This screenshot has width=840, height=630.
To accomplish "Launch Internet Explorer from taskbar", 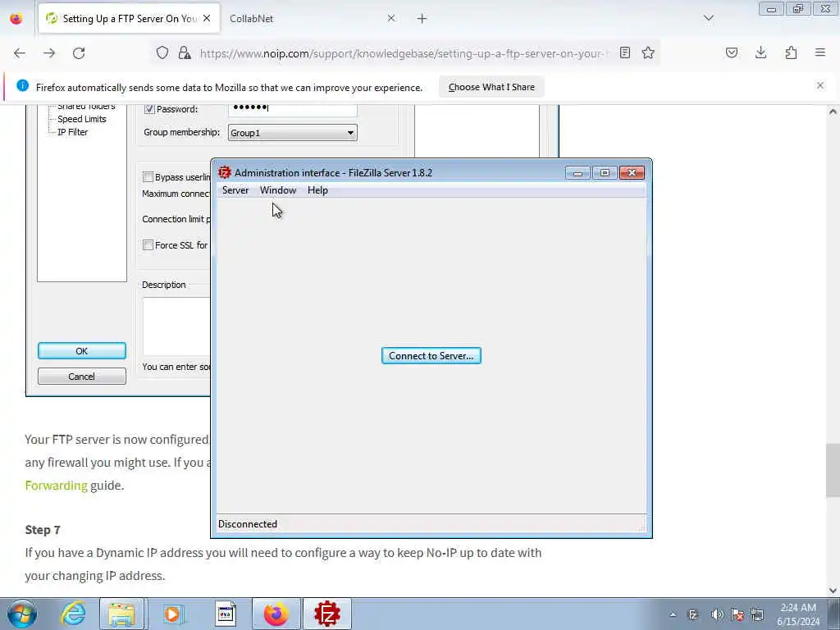I will (x=73, y=614).
